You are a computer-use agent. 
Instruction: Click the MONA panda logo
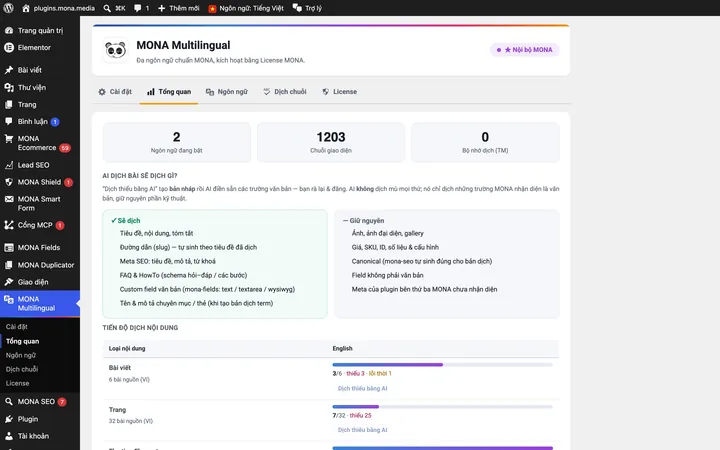115,50
